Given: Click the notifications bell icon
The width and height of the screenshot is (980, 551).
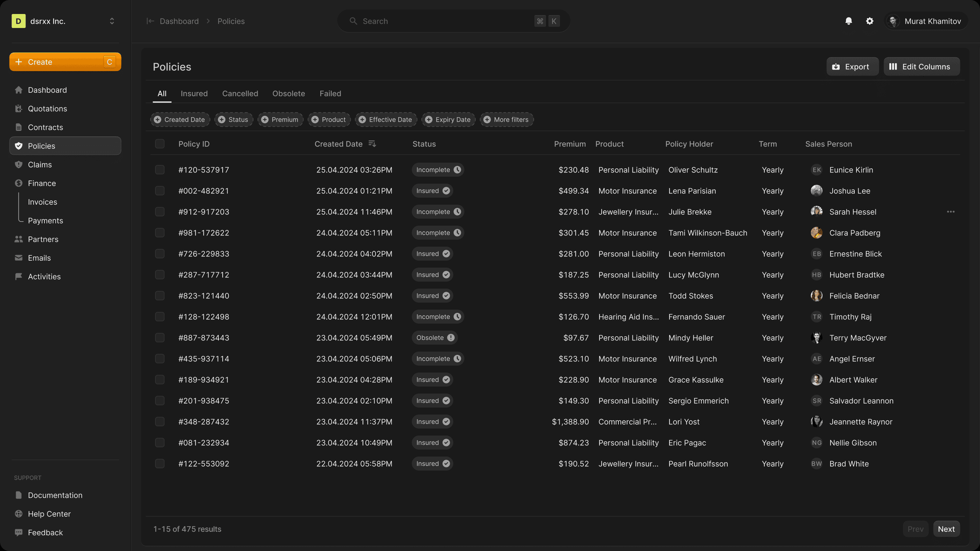Looking at the screenshot, I should pyautogui.click(x=848, y=21).
